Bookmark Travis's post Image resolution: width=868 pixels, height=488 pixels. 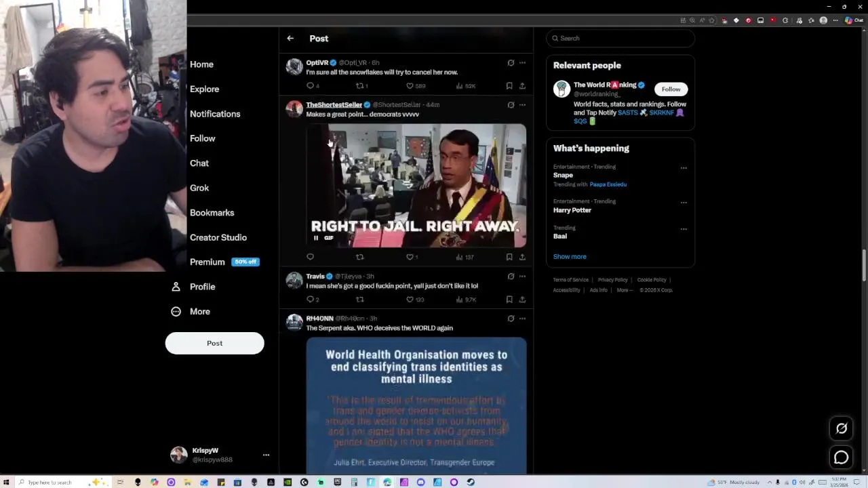tap(509, 300)
